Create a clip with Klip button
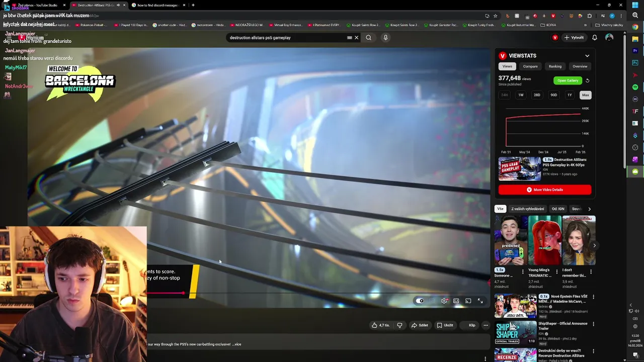Viewport: 644px width, 362px height. (x=469, y=325)
